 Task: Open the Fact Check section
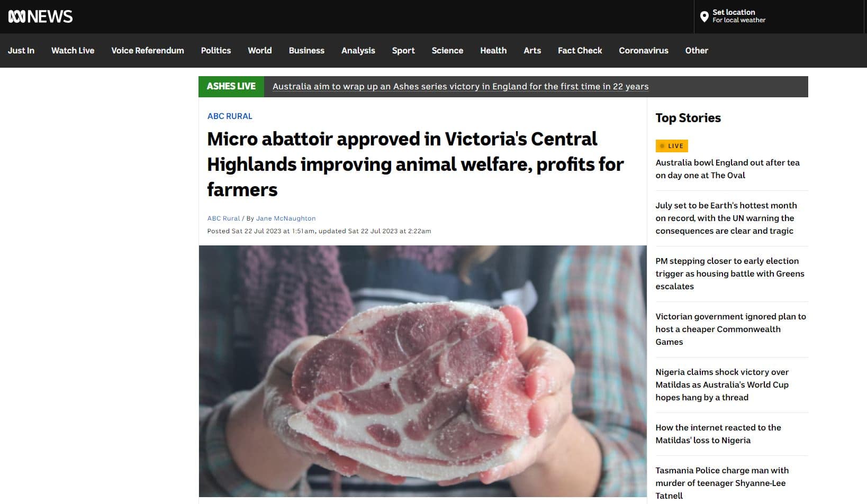[x=580, y=51]
